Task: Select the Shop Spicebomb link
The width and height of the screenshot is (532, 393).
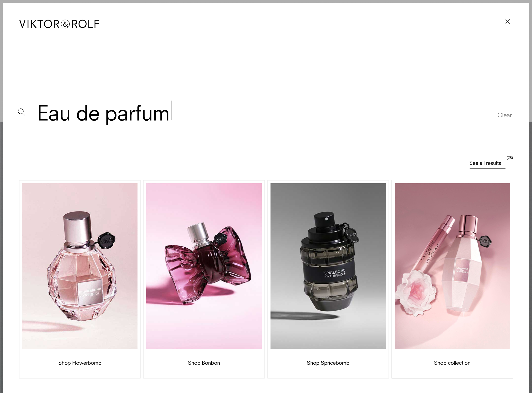Action: click(328, 363)
